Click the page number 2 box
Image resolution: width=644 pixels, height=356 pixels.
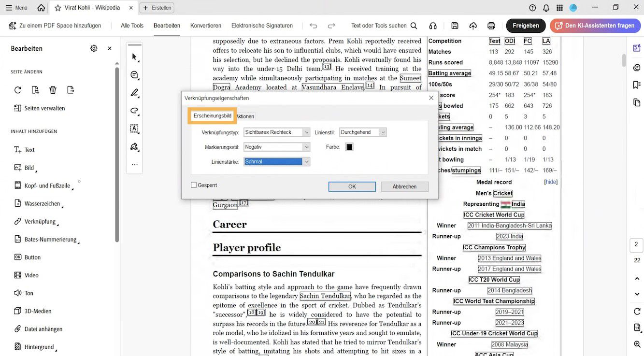pyautogui.click(x=636, y=244)
